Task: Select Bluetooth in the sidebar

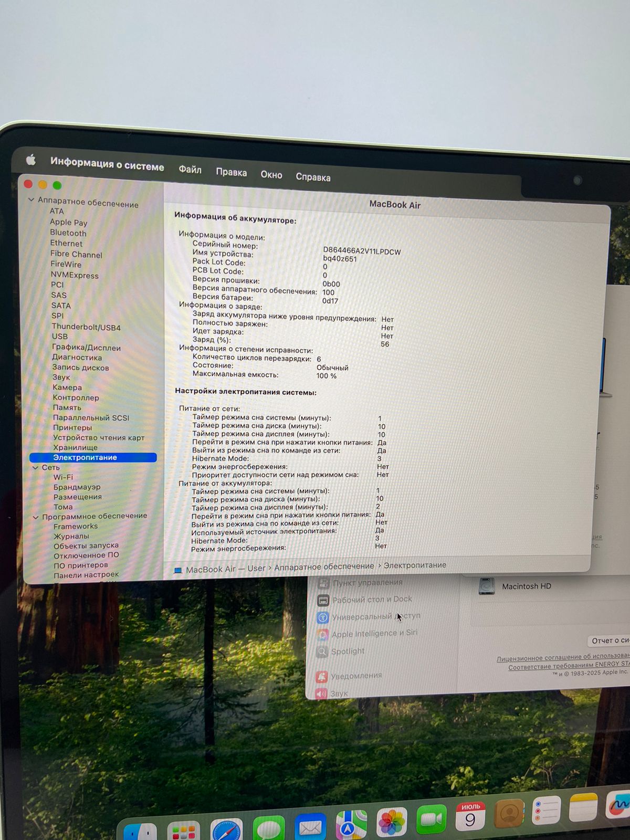Action: tap(68, 233)
